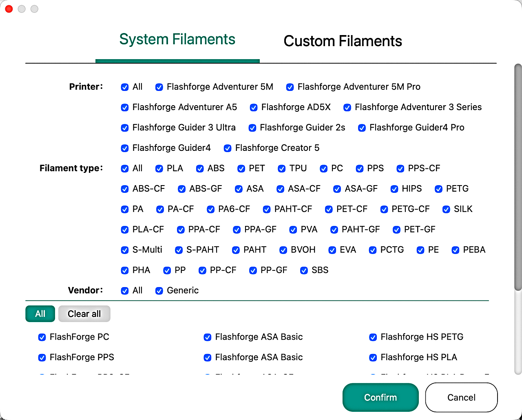The image size is (522, 420).
Task: Toggle Flashforge Adventurer A5 checkbox
Action: 125,107
